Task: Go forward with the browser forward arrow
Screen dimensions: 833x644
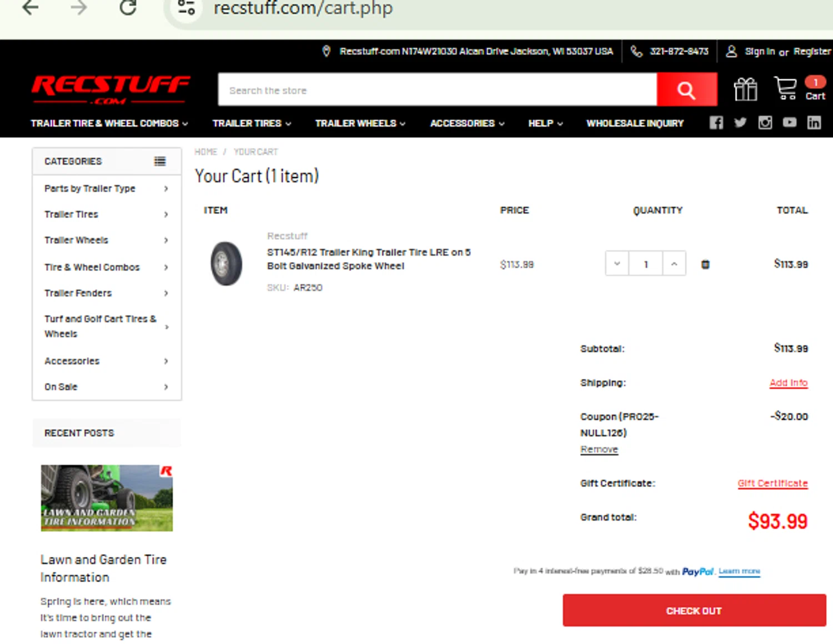Action: (x=79, y=8)
